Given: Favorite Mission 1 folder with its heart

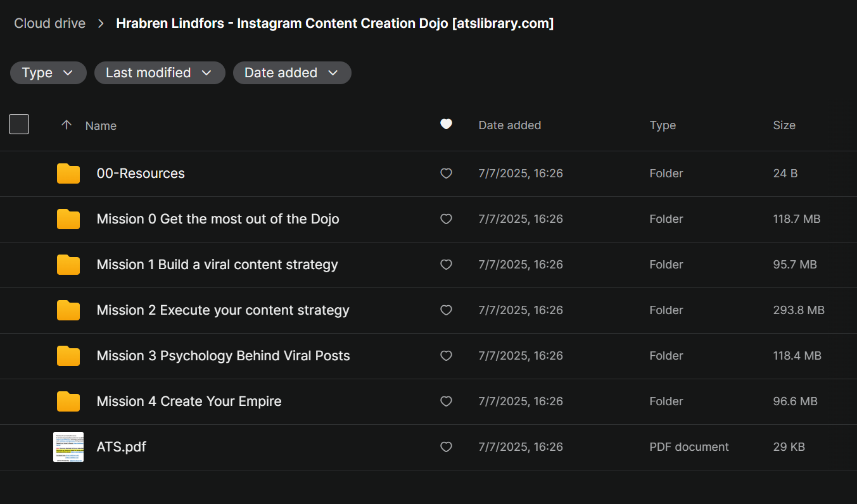Looking at the screenshot, I should 447,265.
